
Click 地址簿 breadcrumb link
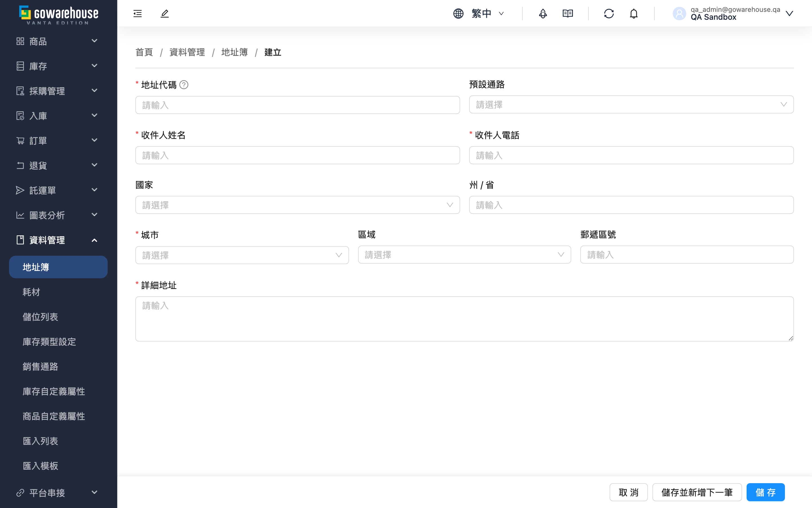coord(235,52)
